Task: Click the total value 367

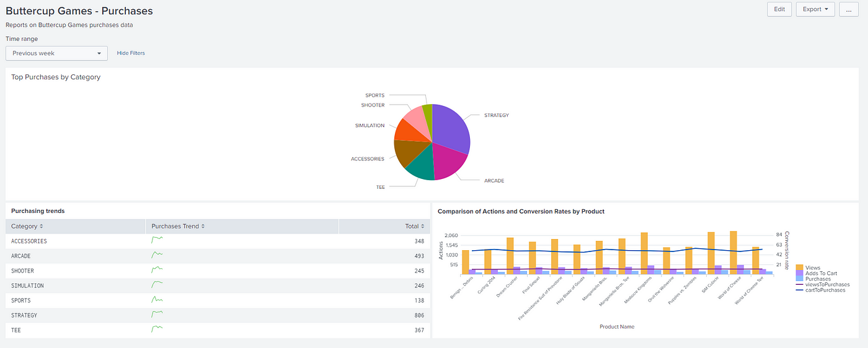Action: pos(420,331)
